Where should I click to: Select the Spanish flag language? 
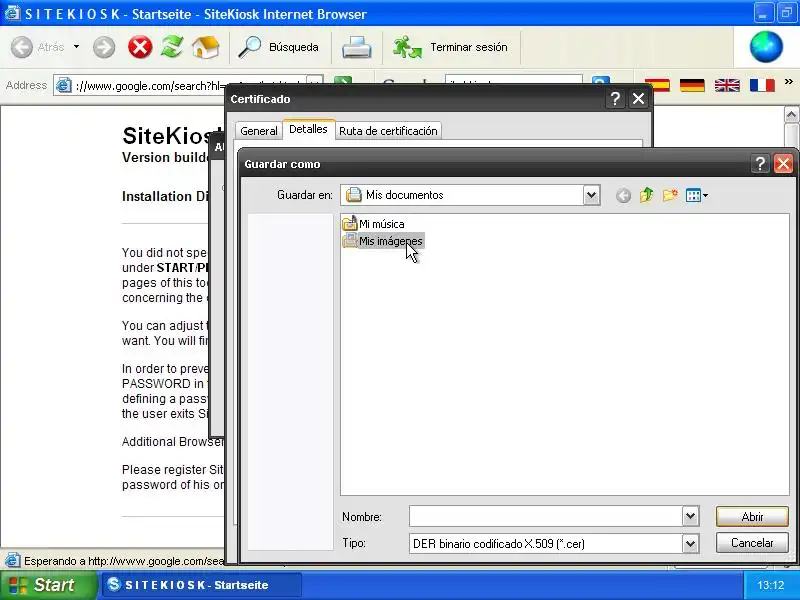click(657, 85)
